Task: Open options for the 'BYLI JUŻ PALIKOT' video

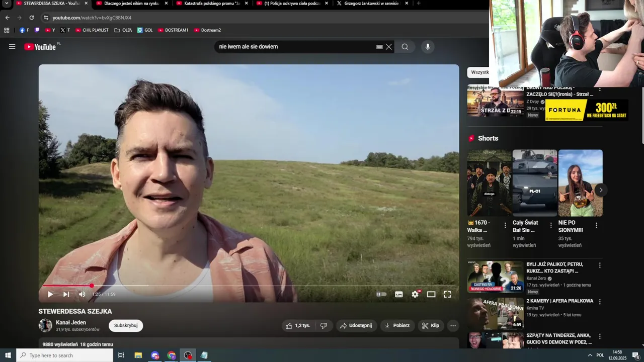Action: coord(599,265)
